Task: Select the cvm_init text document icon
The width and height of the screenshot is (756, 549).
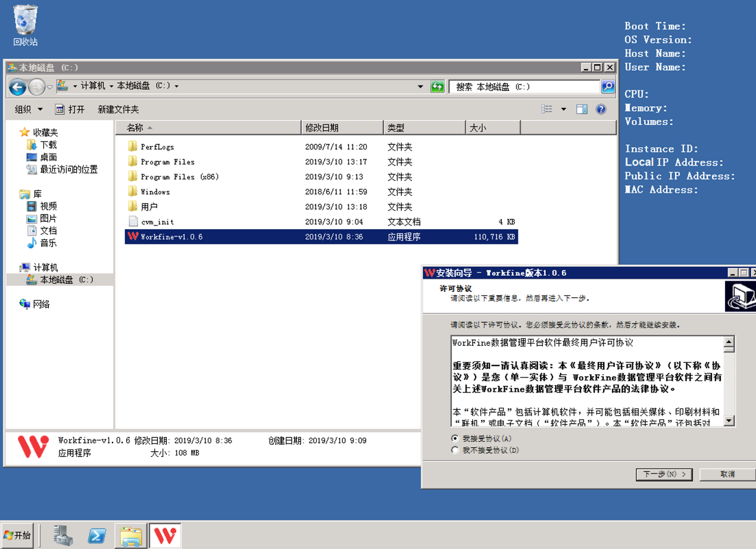Action: point(133,222)
